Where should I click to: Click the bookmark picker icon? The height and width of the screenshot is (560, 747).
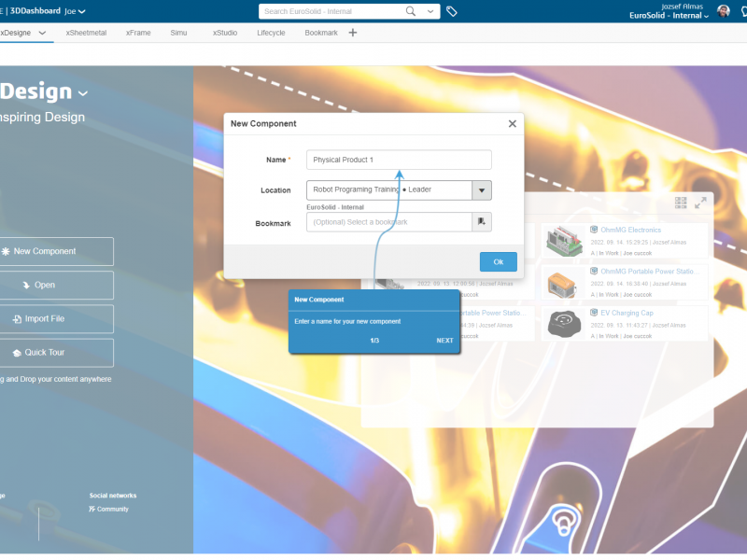point(482,222)
